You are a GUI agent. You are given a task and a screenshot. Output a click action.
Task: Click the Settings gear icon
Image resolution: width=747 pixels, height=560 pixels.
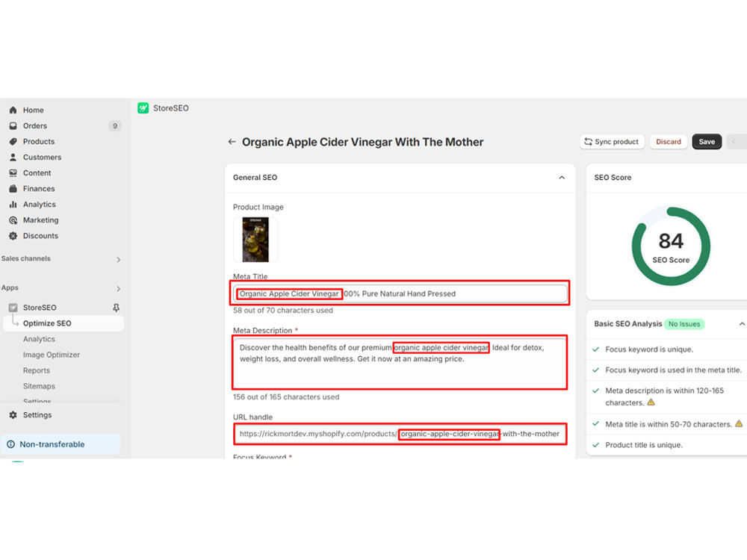click(x=13, y=414)
